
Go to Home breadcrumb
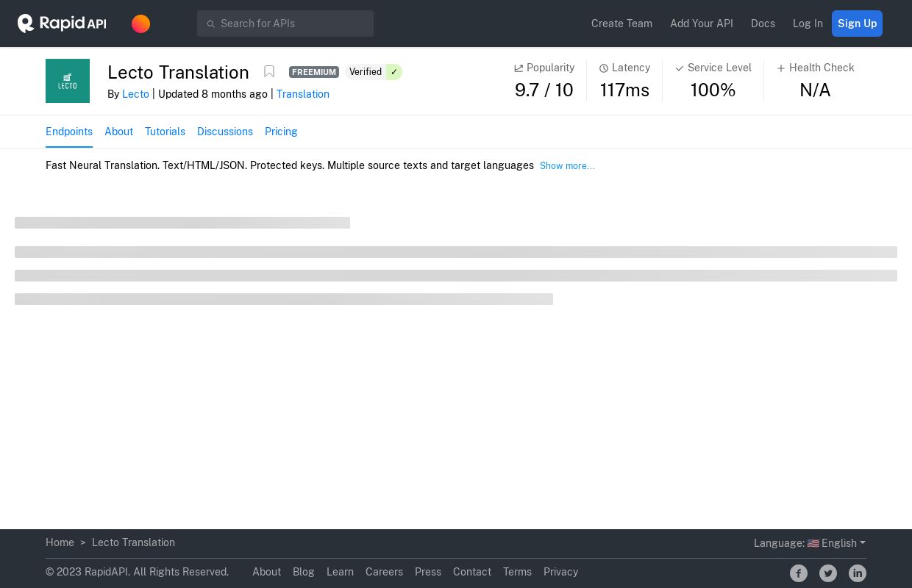[60, 542]
